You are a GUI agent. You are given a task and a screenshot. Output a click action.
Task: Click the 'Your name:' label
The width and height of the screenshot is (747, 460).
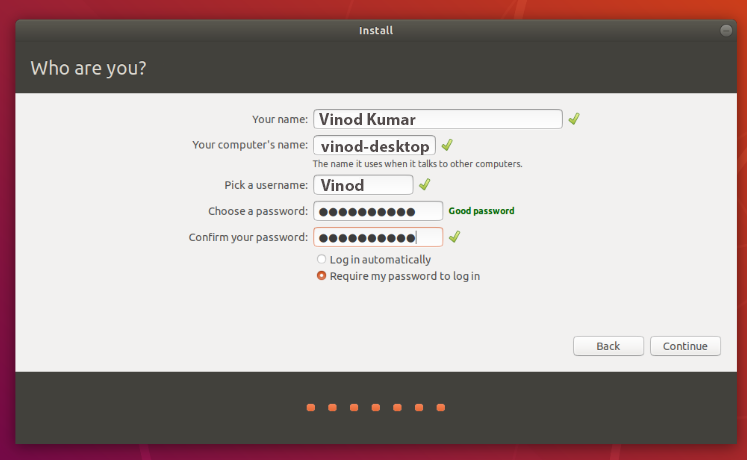coord(280,119)
